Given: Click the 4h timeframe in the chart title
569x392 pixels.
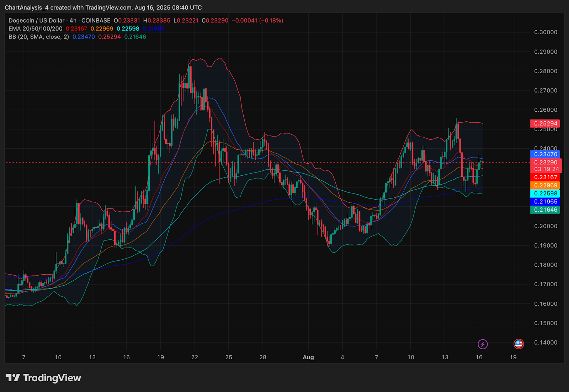Looking at the screenshot, I should 73,21.
